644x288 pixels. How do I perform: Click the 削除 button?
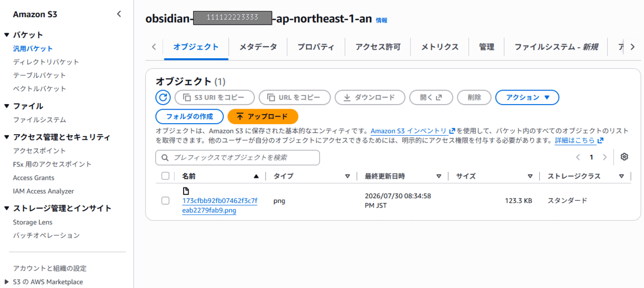pyautogui.click(x=474, y=98)
